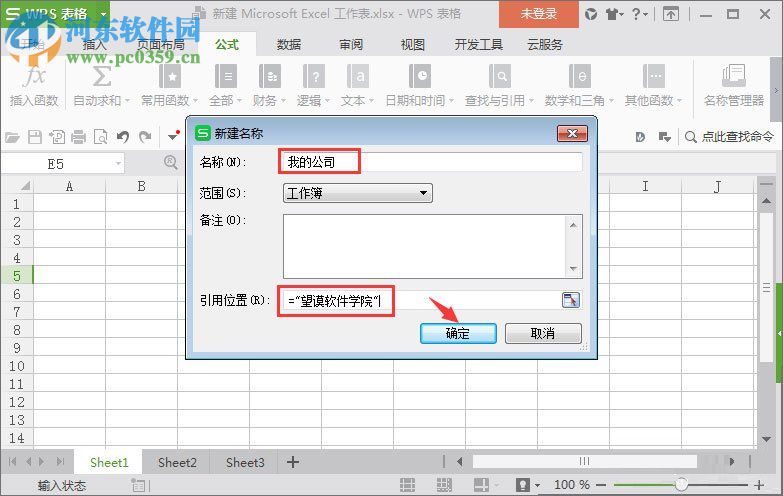
Task: Open the 查找与引用 functions icon
Action: tap(499, 76)
